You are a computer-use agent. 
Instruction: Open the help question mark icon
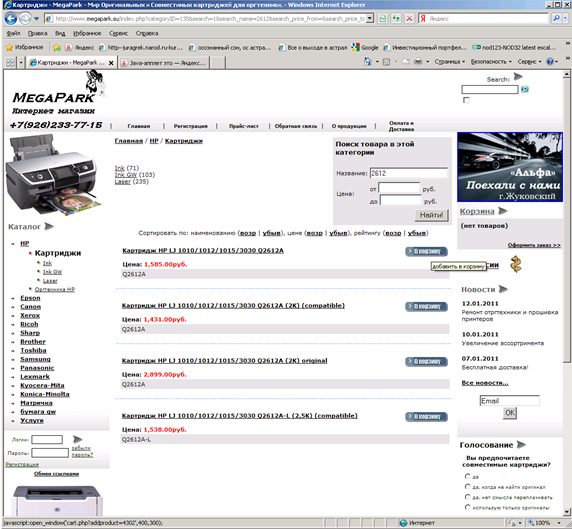(x=550, y=62)
